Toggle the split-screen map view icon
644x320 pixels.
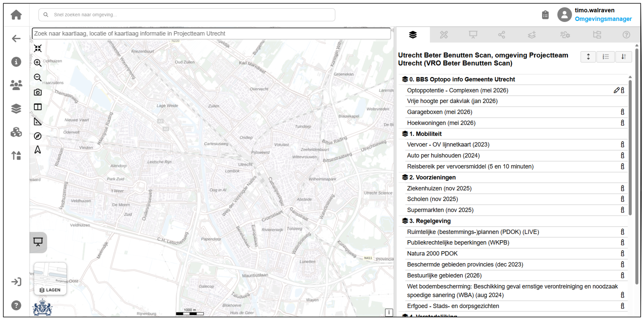click(x=38, y=107)
